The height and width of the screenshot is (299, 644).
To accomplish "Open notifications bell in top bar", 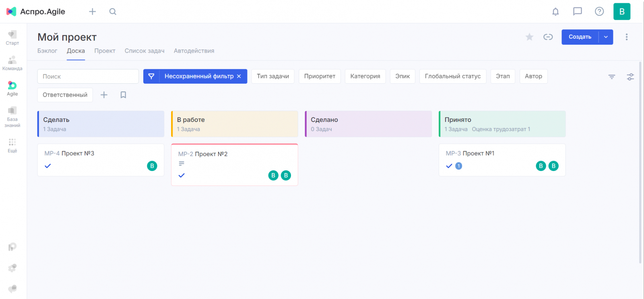I will (555, 12).
